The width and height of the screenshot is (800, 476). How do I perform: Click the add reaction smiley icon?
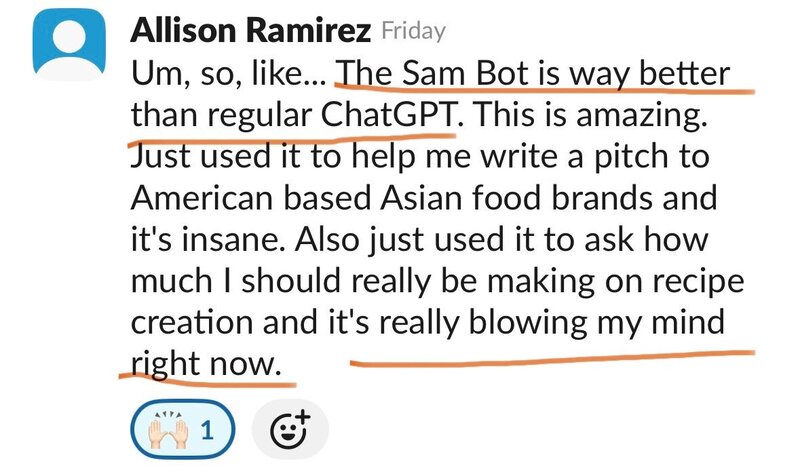[x=289, y=430]
